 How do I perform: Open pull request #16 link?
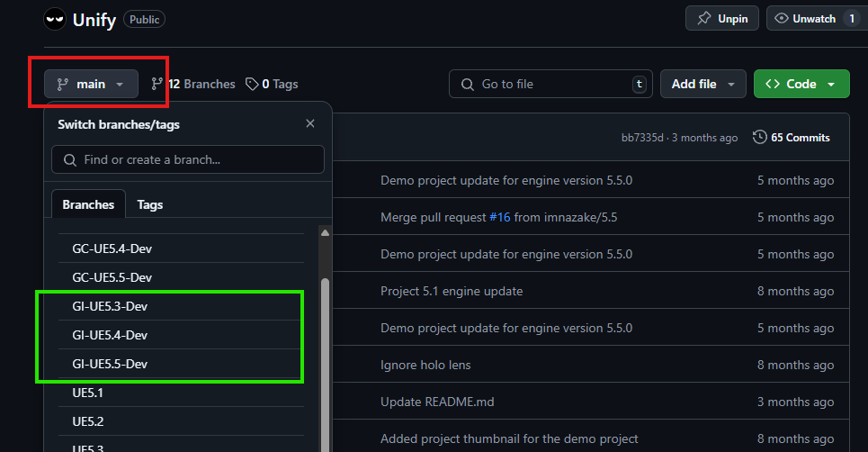(x=500, y=217)
